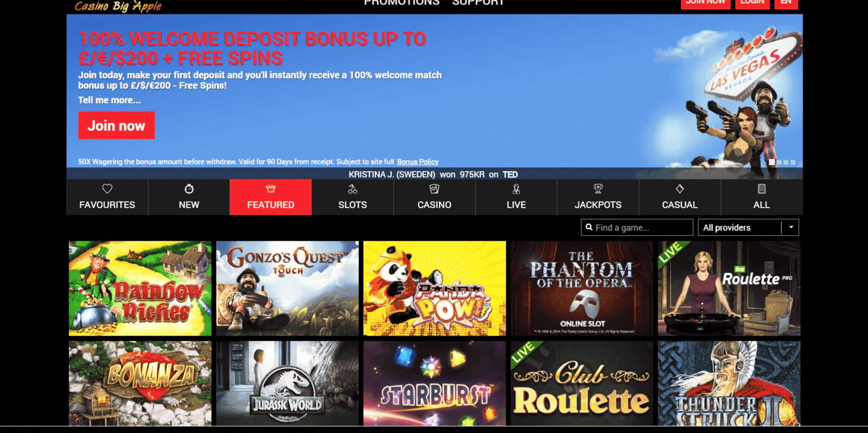The image size is (868, 433).
Task: Open the Starburst slot
Action: coord(435,383)
